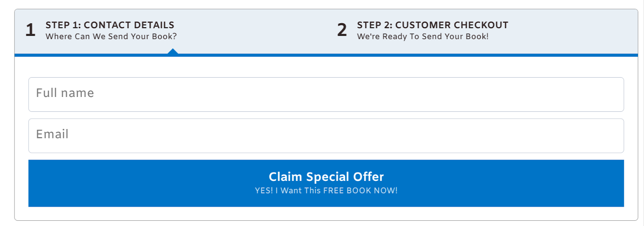Click the "Full name" placeholder text
The height and width of the screenshot is (226, 644).
click(x=65, y=93)
